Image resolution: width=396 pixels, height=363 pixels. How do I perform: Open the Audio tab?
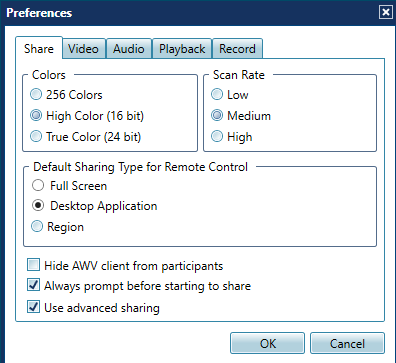pos(129,49)
